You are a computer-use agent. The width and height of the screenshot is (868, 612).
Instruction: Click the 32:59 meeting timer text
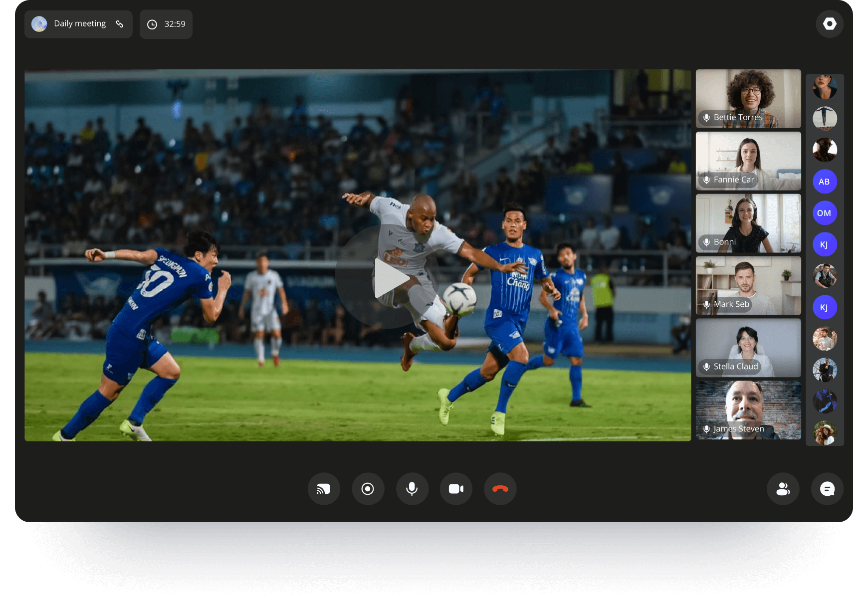tap(175, 24)
